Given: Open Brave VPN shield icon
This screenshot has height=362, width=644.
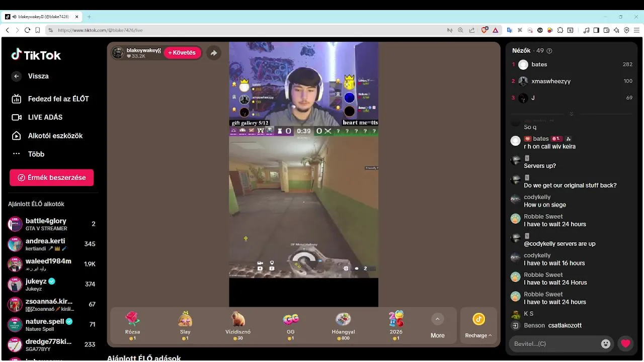Looking at the screenshot, I should pyautogui.click(x=626, y=30).
